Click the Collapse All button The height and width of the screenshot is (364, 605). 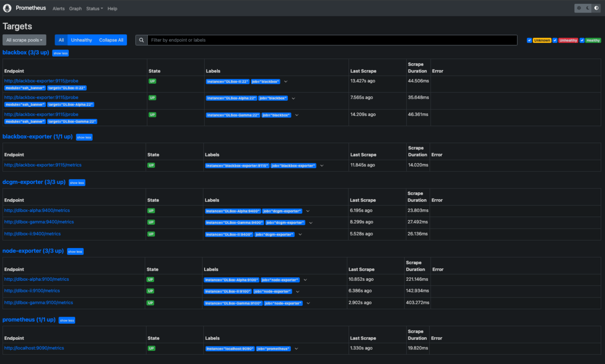pos(111,40)
